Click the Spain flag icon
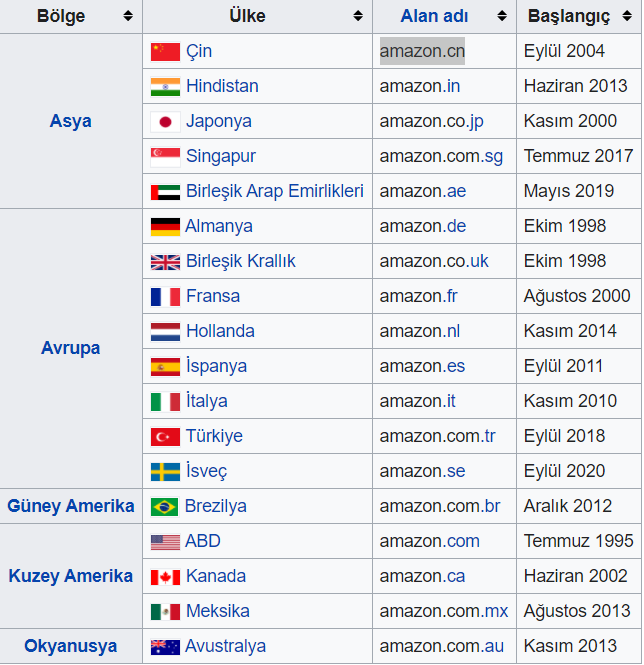The image size is (644, 665). [165, 367]
